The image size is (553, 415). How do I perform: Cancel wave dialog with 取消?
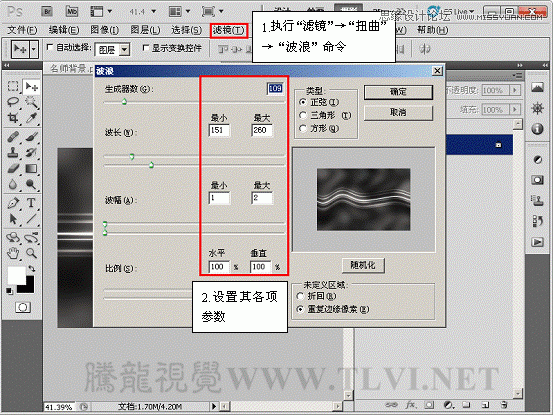pos(398,113)
